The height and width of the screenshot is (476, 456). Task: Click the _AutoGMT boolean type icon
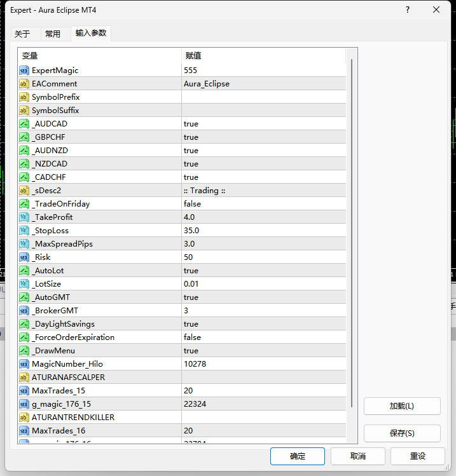tap(24, 297)
